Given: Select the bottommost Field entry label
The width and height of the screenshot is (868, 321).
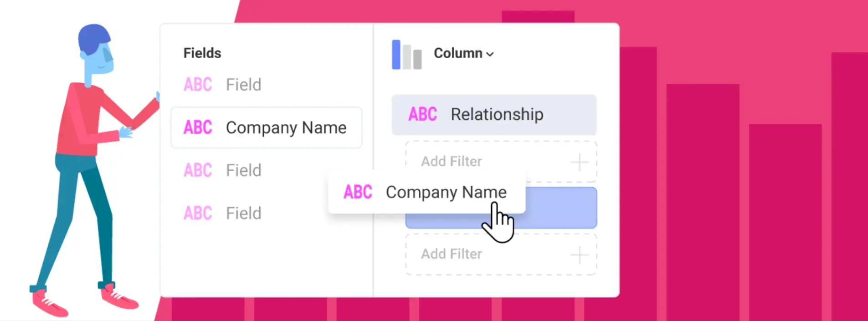Looking at the screenshot, I should click(x=244, y=213).
